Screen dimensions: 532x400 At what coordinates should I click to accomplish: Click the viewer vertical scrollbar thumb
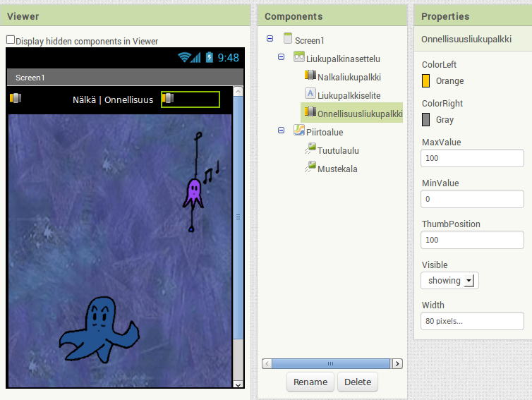coord(238,217)
